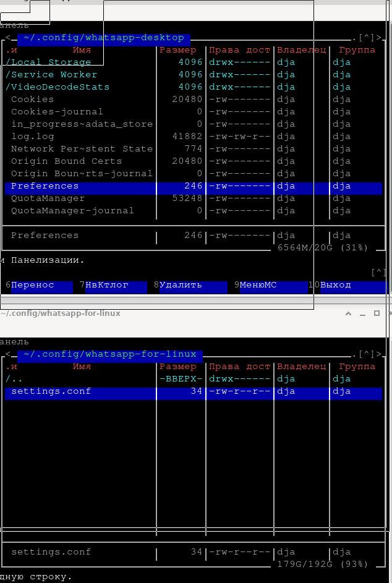Click the 41882 size value of log.log
This screenshot has width=392, height=583.
click(x=187, y=137)
